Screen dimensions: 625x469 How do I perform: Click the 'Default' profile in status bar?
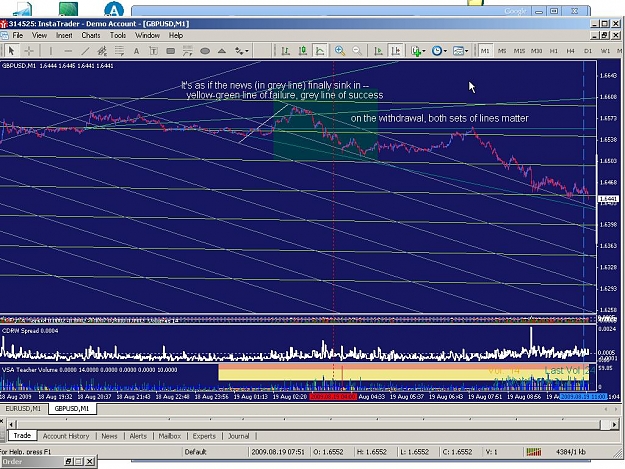(195, 452)
